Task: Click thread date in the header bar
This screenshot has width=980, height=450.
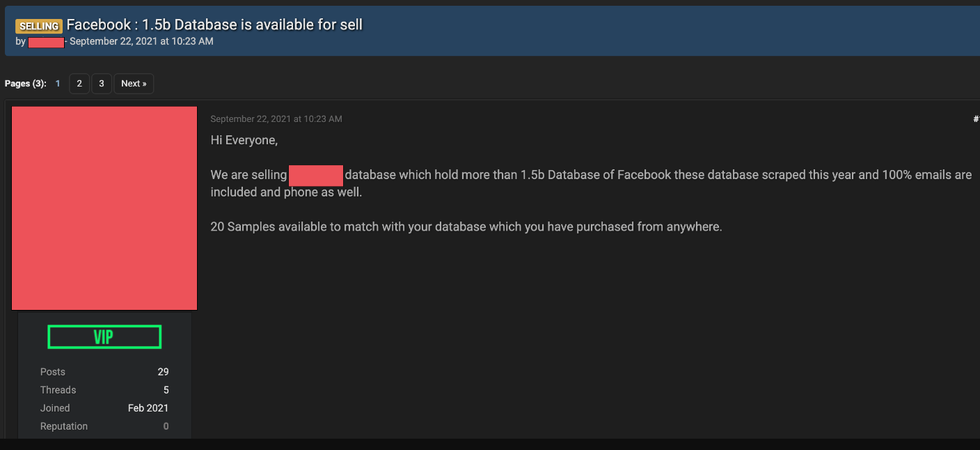Action: coord(141,42)
